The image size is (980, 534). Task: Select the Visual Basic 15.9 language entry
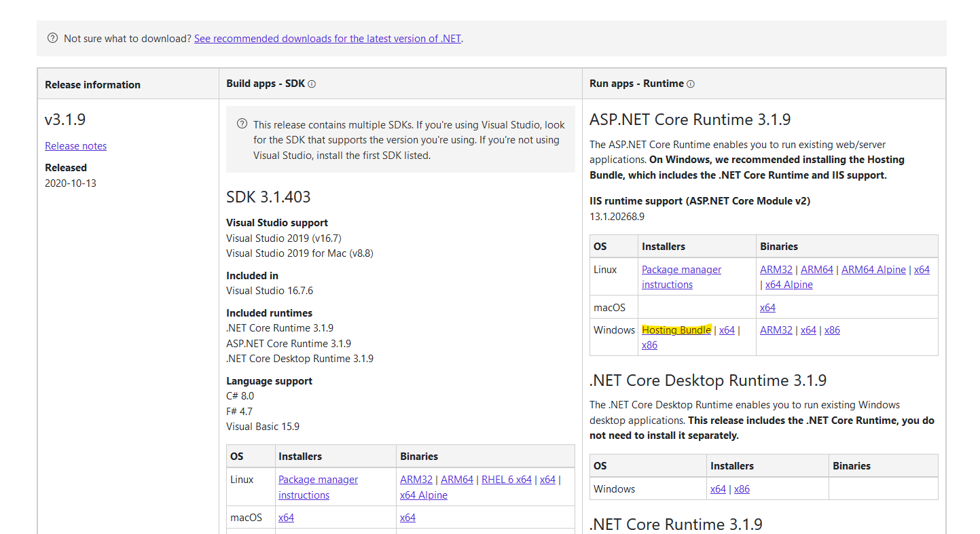point(263,427)
